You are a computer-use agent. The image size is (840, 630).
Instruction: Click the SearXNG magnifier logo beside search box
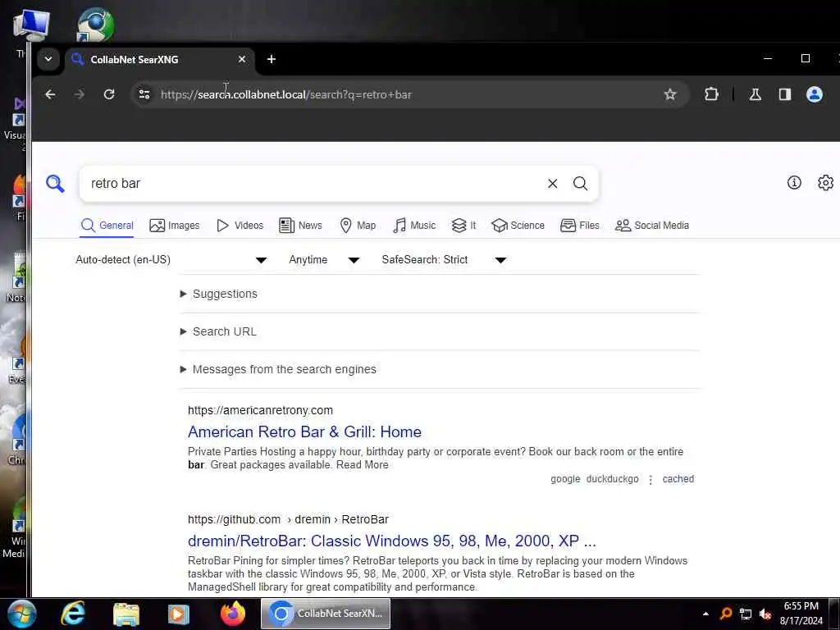55,184
